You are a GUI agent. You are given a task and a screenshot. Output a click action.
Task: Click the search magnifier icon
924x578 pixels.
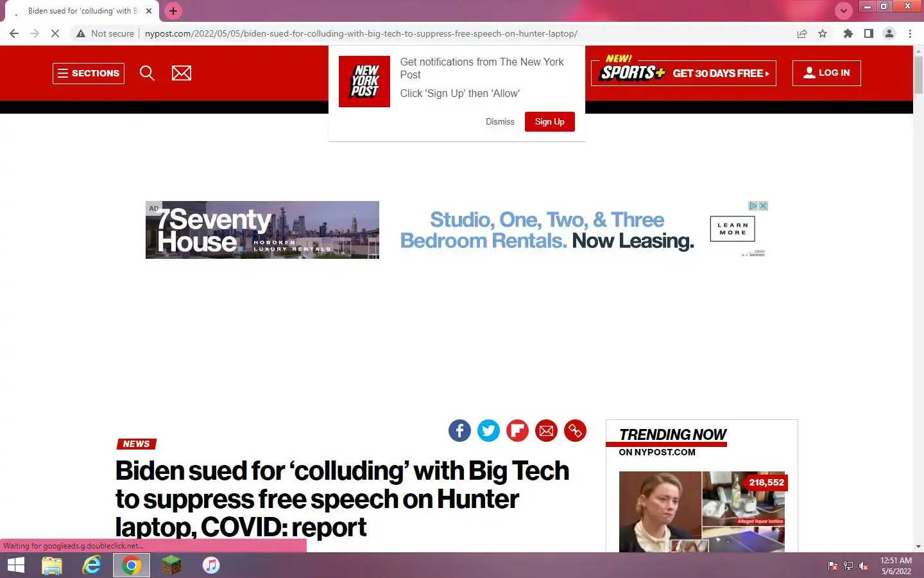(147, 73)
